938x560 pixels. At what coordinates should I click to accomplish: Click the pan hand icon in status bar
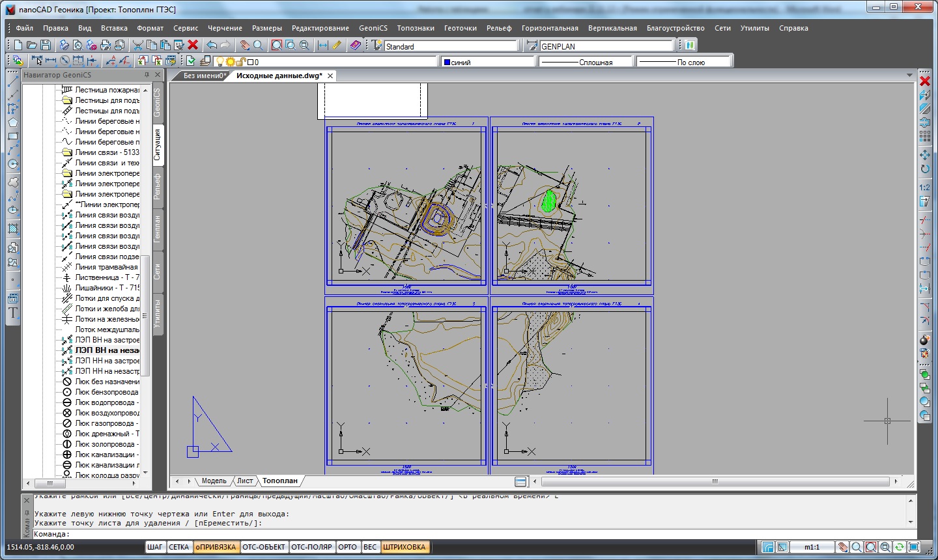pyautogui.click(x=842, y=547)
